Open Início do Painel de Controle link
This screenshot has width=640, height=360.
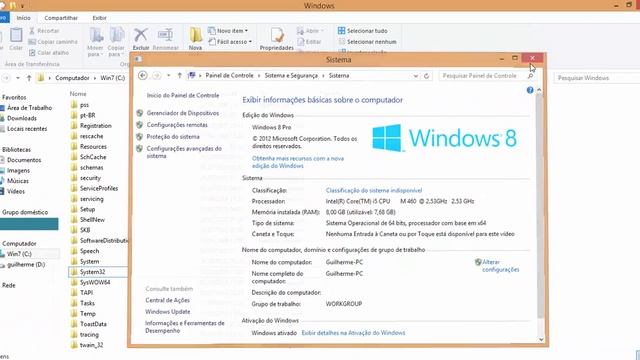coord(183,96)
